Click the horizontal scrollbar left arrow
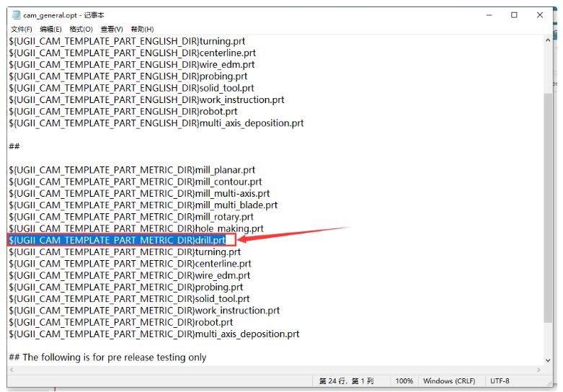Screen dimensions: 563x392 pos(12,370)
